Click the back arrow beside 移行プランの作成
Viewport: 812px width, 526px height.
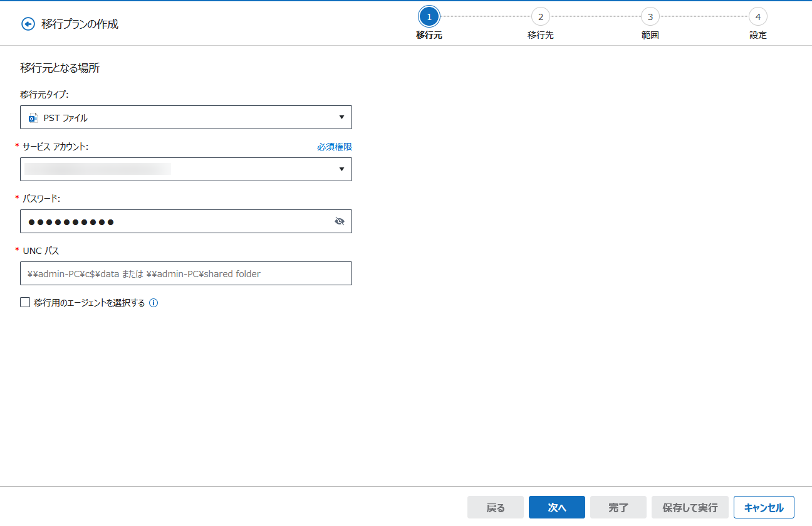pyautogui.click(x=28, y=24)
